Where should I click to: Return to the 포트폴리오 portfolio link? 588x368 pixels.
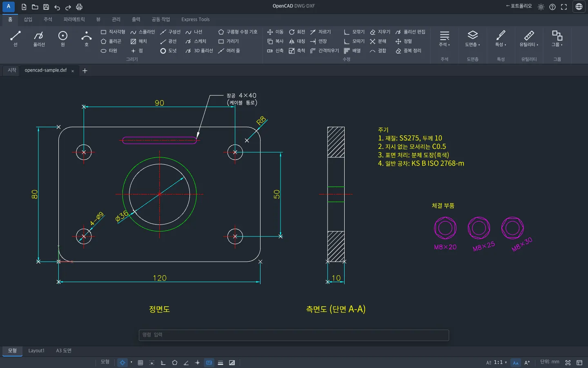519,6
